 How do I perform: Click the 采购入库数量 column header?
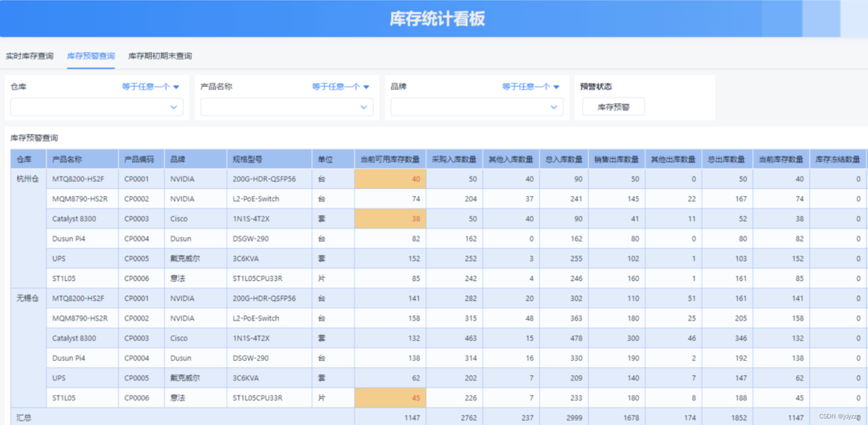[454, 159]
